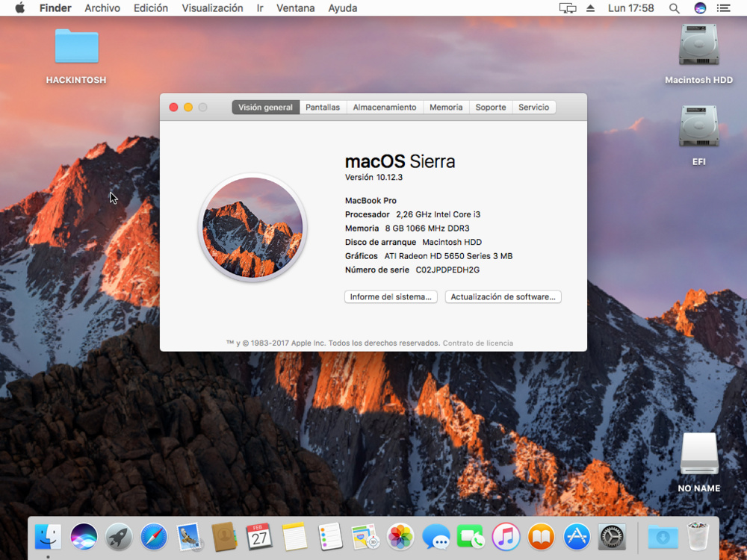Open the App Store from Dock
This screenshot has width=747, height=560.
(x=577, y=536)
